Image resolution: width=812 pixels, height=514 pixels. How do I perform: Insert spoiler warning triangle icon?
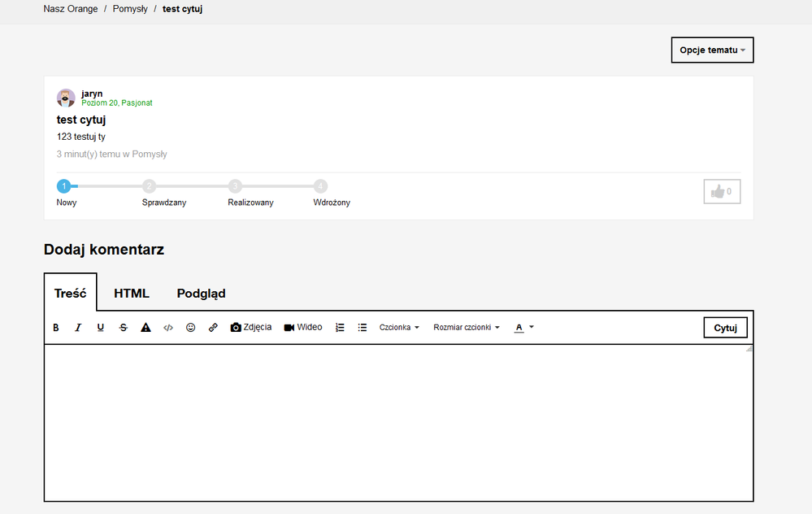point(145,328)
